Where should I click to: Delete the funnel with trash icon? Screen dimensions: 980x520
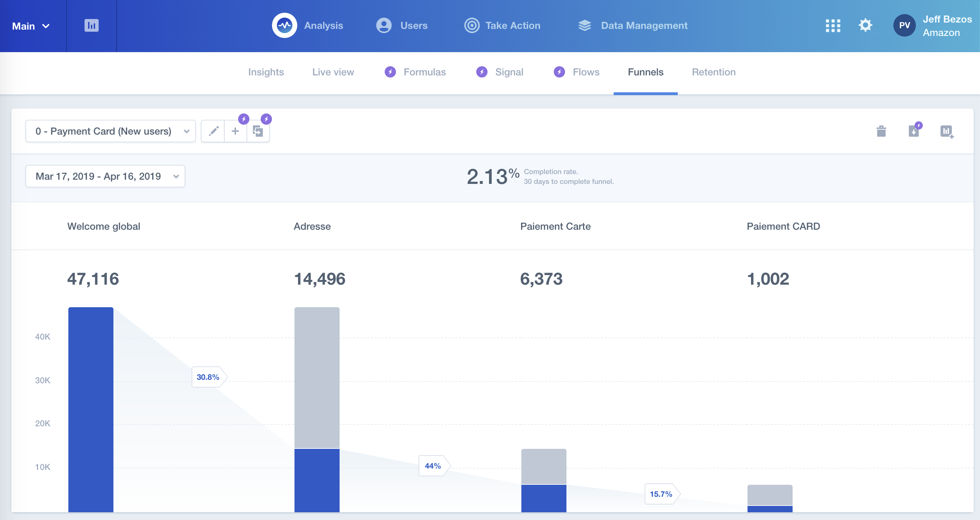(x=881, y=131)
